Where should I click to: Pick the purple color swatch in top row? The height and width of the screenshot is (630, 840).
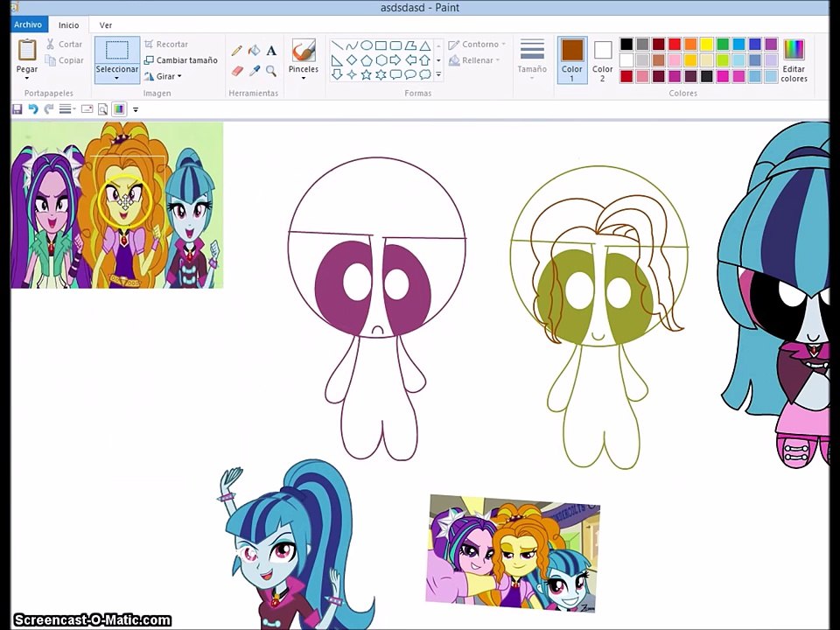coord(771,44)
